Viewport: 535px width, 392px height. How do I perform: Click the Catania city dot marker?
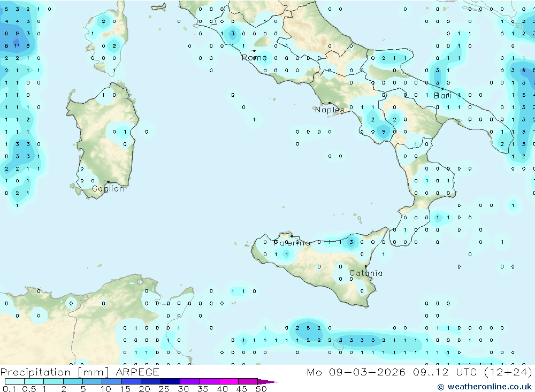click(x=366, y=266)
